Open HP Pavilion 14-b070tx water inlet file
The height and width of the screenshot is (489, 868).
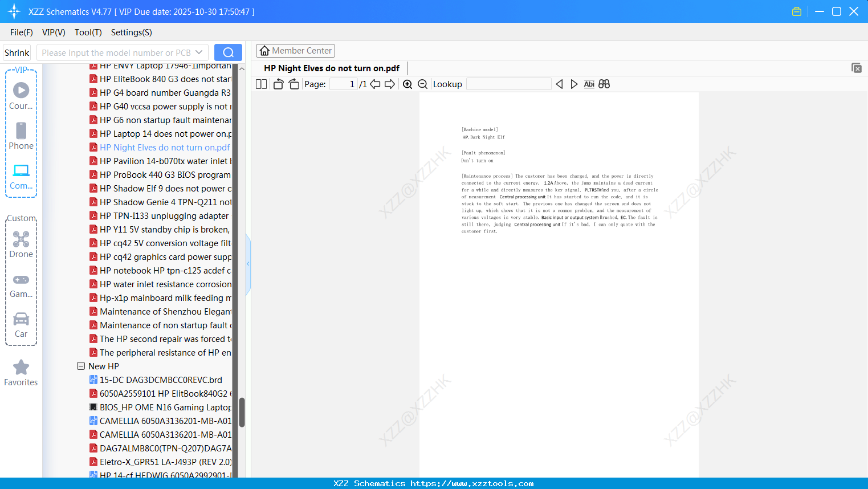tap(161, 161)
